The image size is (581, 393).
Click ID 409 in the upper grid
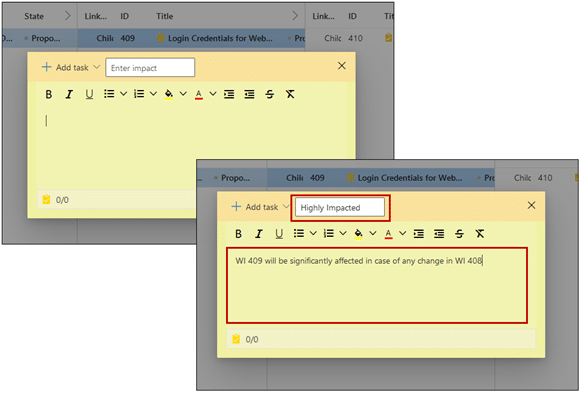click(x=127, y=39)
